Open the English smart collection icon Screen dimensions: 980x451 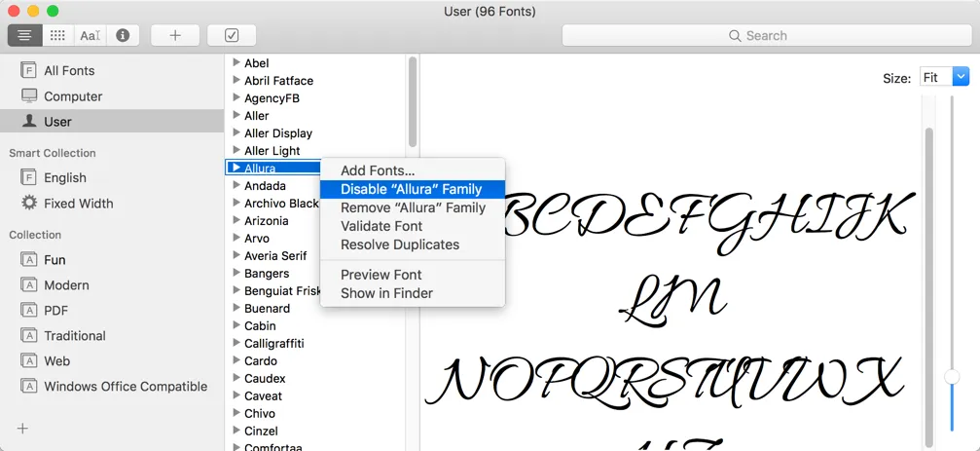tap(29, 177)
